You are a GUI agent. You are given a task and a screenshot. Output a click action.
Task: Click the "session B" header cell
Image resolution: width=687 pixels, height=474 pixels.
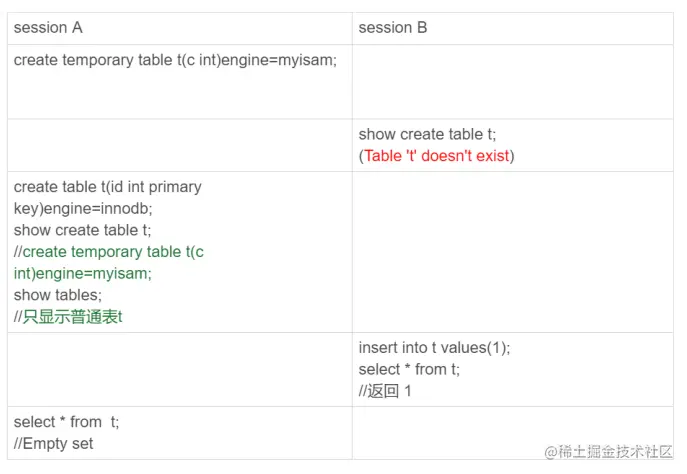(513, 28)
